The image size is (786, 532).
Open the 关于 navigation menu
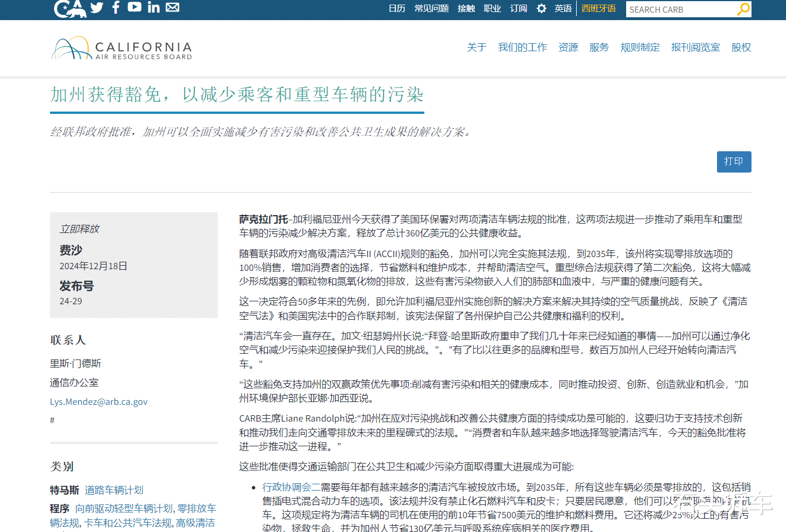(x=477, y=47)
